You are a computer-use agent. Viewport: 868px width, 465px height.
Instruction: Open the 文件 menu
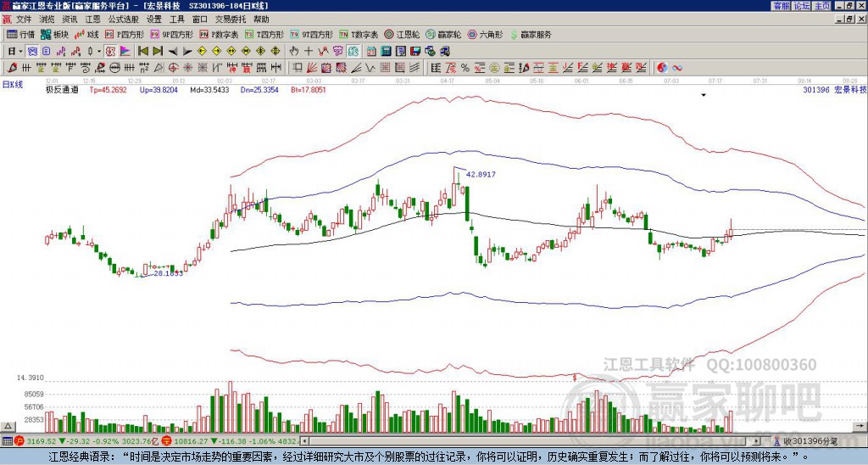click(24, 20)
